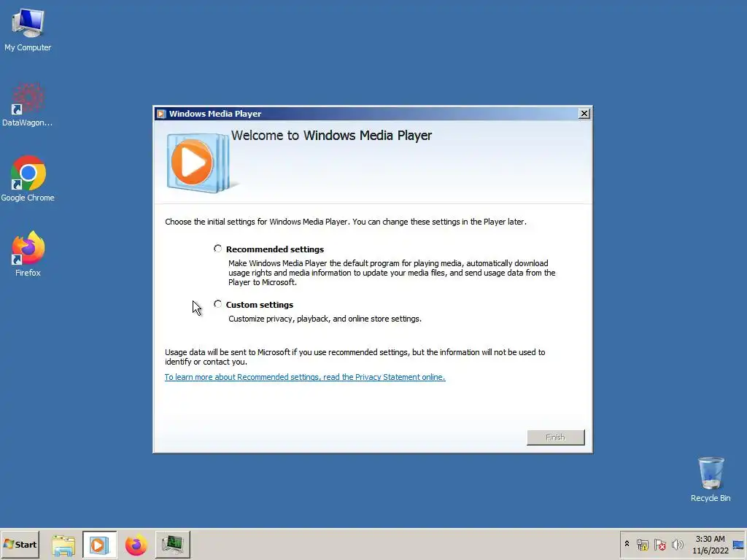The width and height of the screenshot is (747, 560).
Task: Launch Firefox from the taskbar
Action: point(136,545)
